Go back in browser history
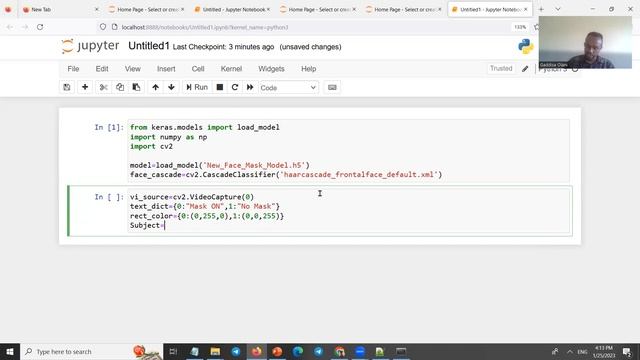This screenshot has height=360, width=640. [10, 27]
